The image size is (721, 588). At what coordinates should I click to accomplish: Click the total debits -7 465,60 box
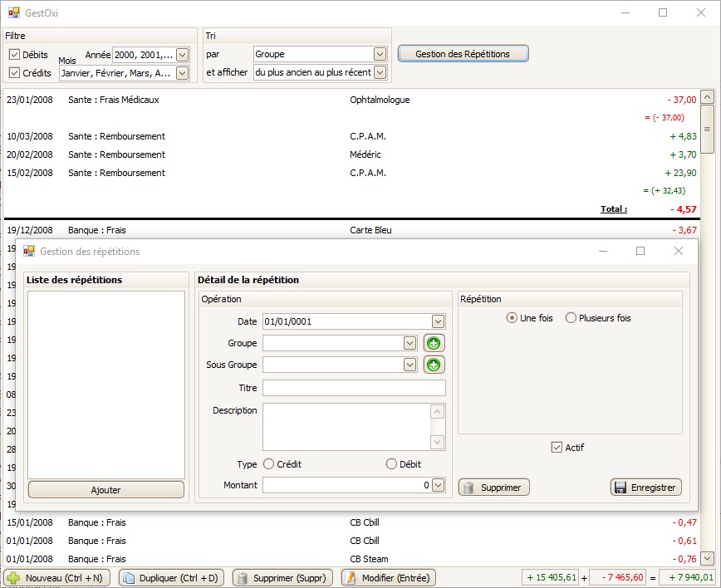[619, 577]
